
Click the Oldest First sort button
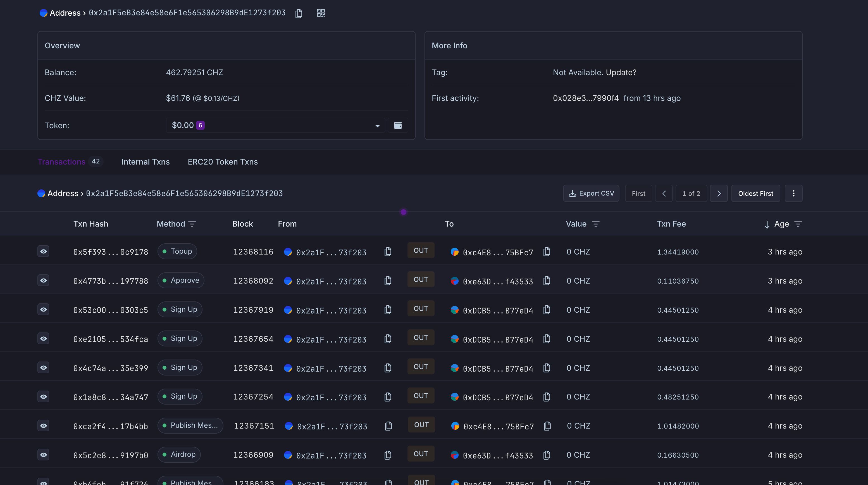[756, 193]
